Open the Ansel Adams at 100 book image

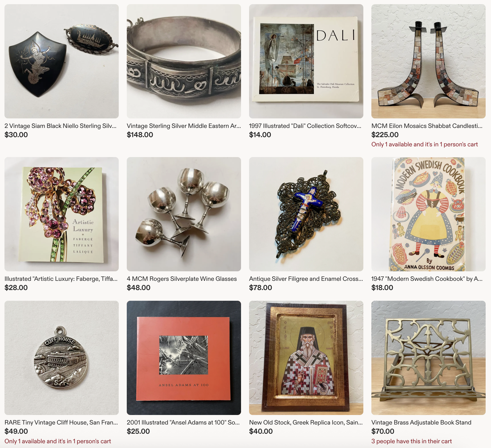coord(184,358)
